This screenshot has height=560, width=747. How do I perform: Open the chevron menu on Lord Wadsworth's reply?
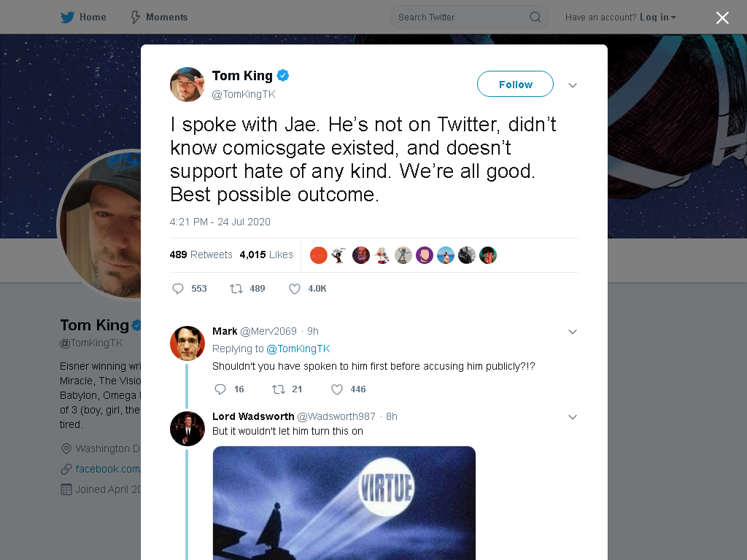(573, 417)
